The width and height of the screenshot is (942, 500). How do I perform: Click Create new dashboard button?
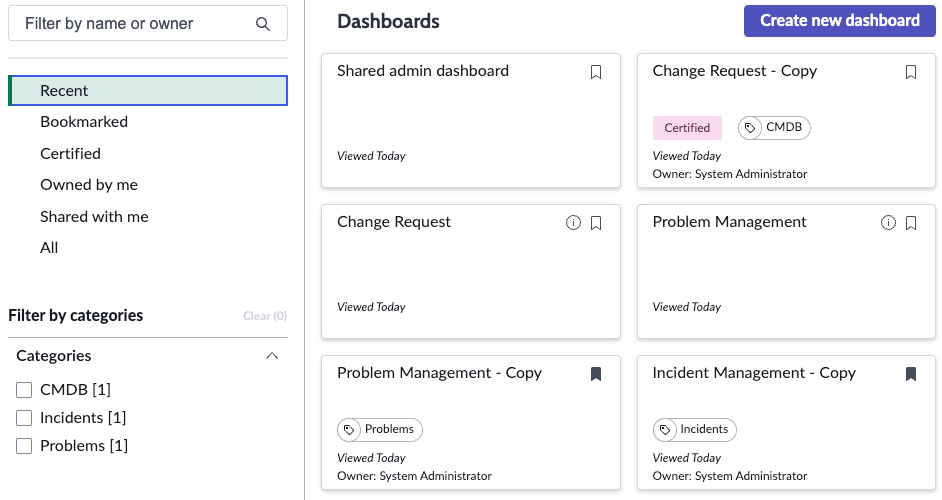point(839,21)
